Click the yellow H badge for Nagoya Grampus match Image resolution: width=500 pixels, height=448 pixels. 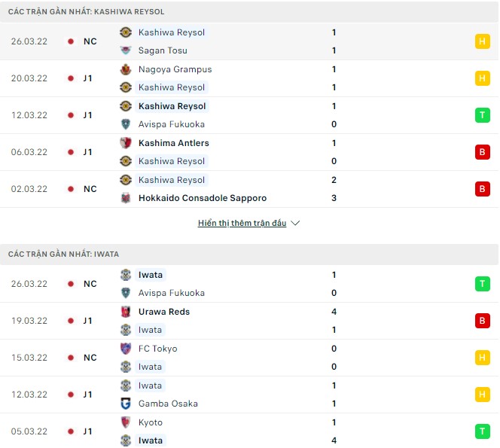pyautogui.click(x=482, y=78)
